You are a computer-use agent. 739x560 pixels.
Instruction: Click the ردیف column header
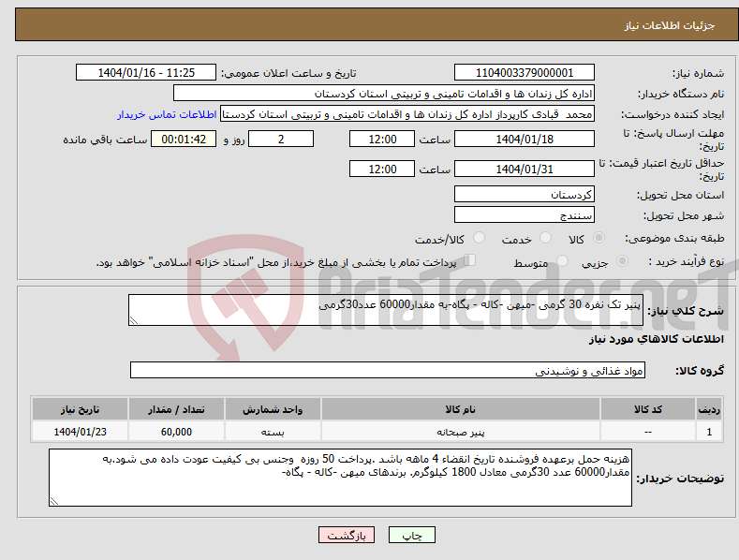coord(709,409)
